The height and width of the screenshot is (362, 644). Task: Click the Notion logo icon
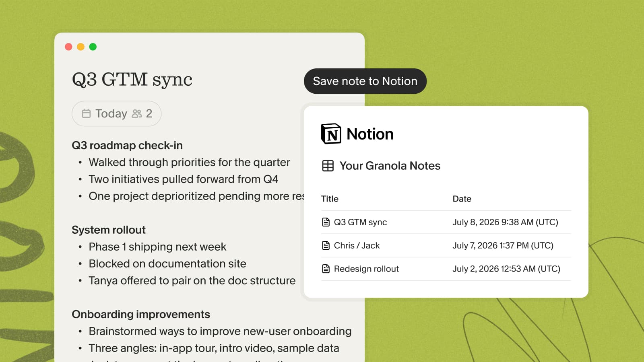click(331, 134)
